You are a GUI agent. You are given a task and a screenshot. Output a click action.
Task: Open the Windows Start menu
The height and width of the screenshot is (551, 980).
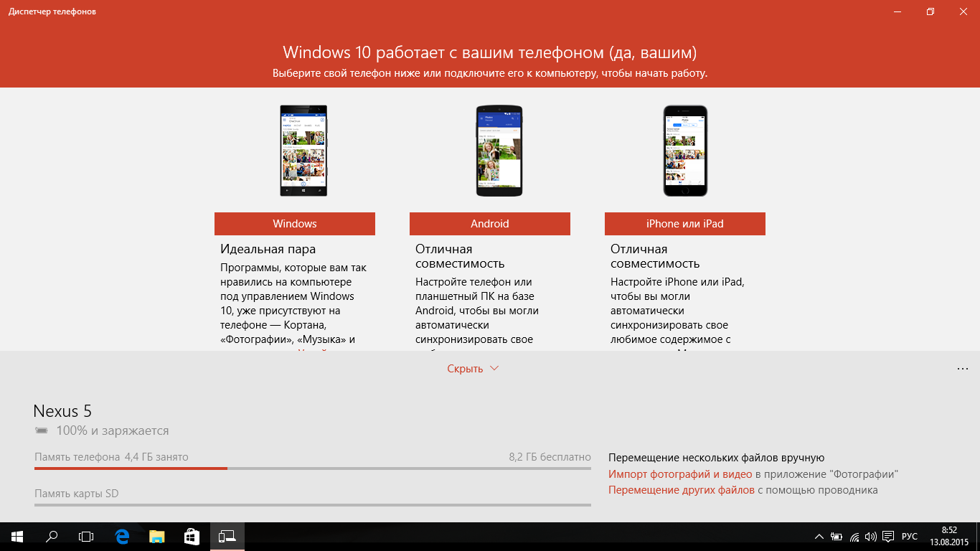pyautogui.click(x=17, y=537)
